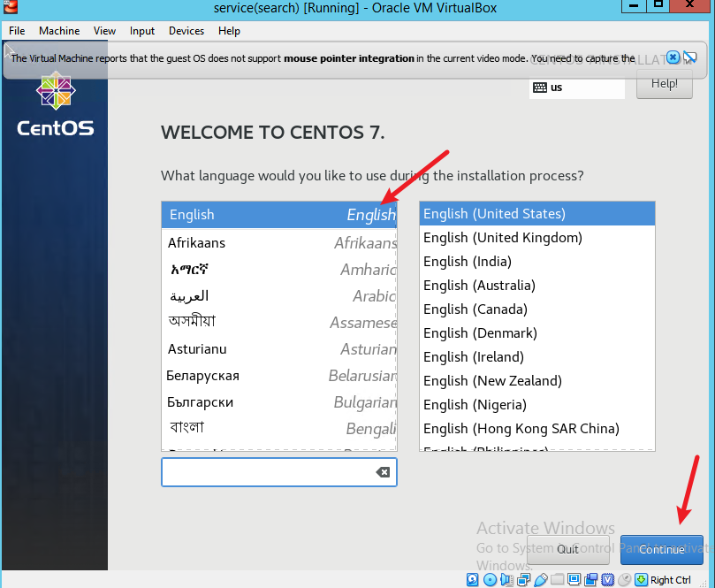Select English (New Zealand) locale
The height and width of the screenshot is (588, 715).
pos(537,380)
